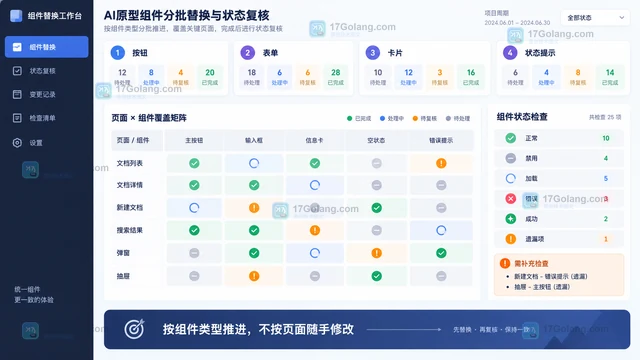Open the 全部状态 dropdown
The image size is (640, 360).
[x=595, y=18]
